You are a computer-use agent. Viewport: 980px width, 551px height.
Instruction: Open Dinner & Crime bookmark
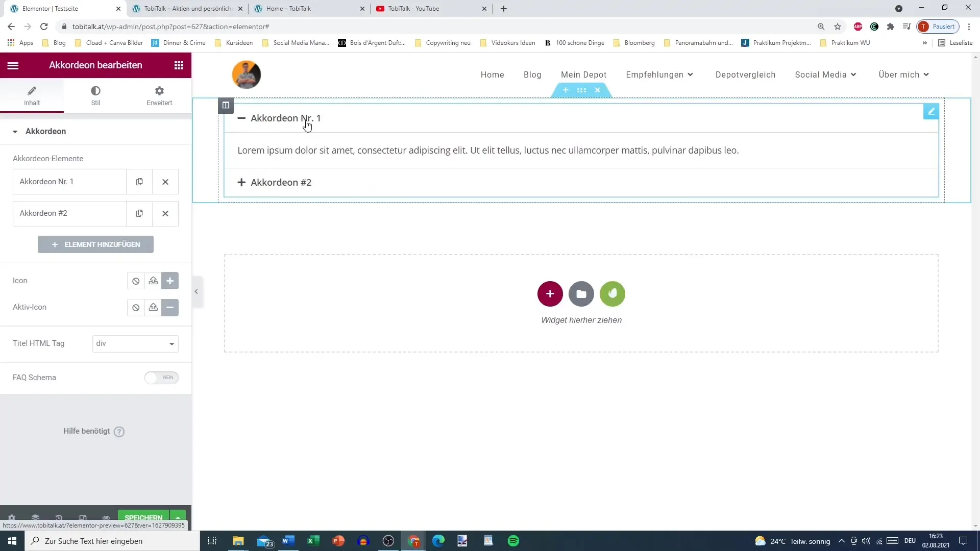[179, 43]
